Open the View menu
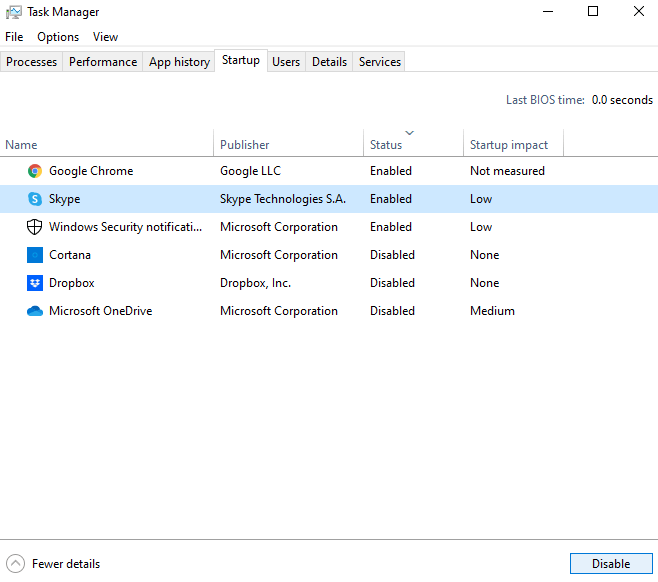Image resolution: width=658 pixels, height=582 pixels. (x=105, y=37)
